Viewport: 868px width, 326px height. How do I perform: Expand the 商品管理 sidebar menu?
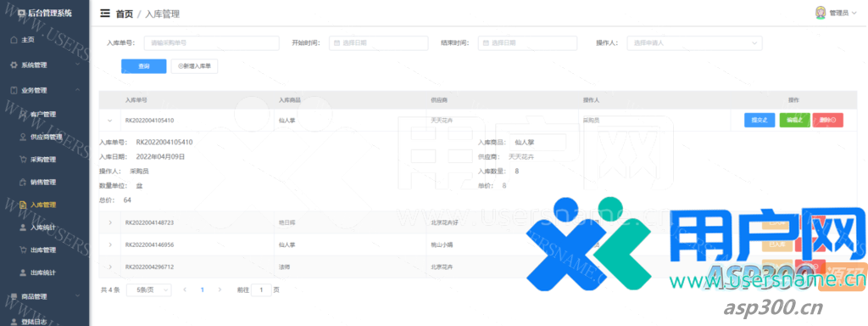(44, 296)
